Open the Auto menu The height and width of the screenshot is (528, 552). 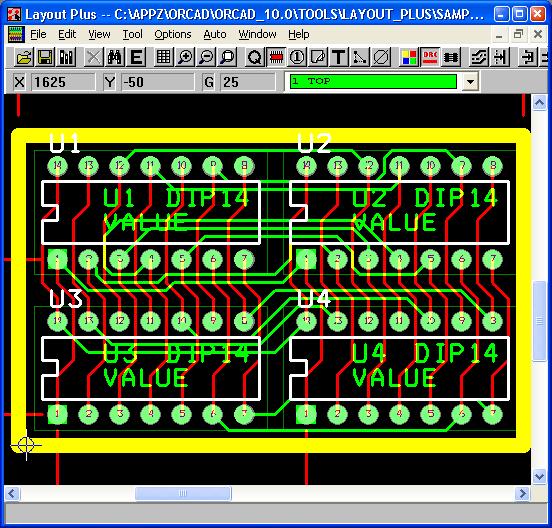[215, 34]
